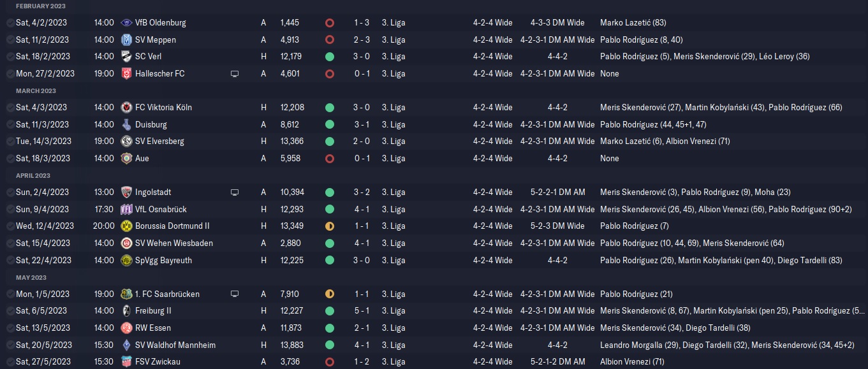
Task: Select the MARCH 2023 month header
Action: pyautogui.click(x=36, y=90)
